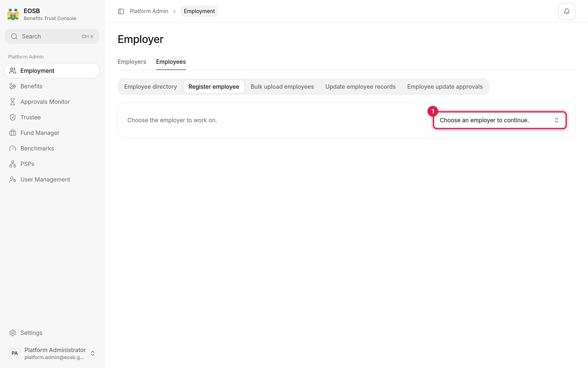Click the Platform Admin breadcrumb
Screen dimensions: 588x368
[x=149, y=11]
